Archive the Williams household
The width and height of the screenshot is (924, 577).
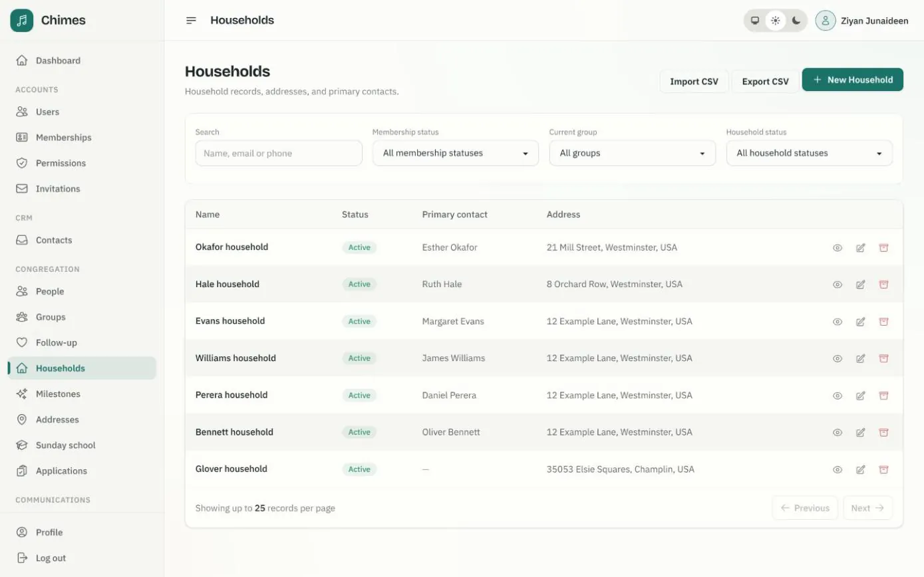(883, 358)
